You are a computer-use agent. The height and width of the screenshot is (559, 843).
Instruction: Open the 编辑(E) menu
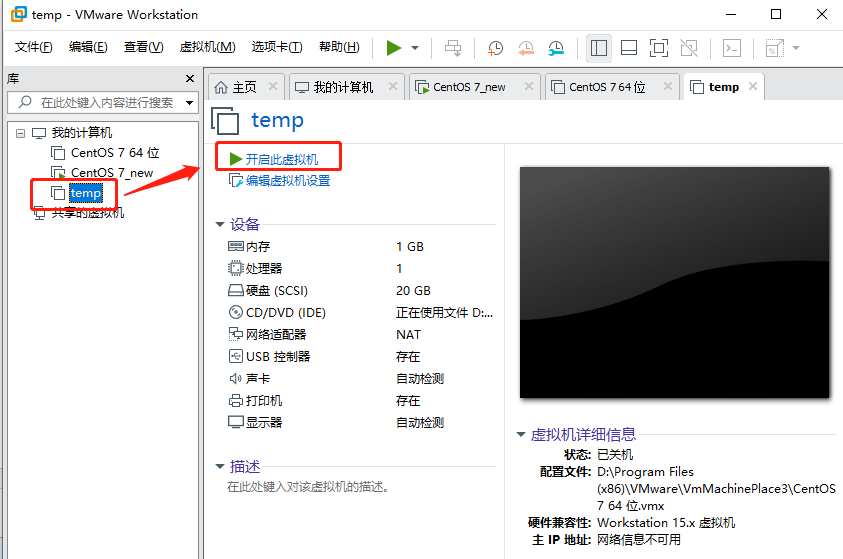88,47
